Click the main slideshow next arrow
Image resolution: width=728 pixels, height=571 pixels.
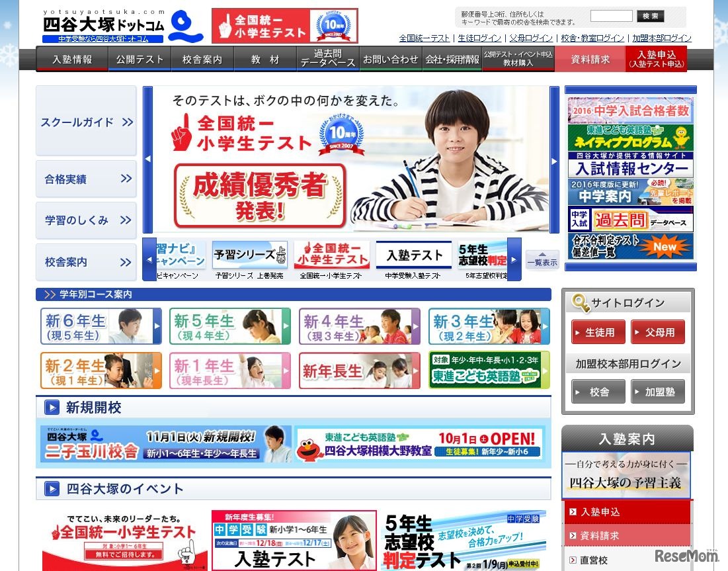[554, 159]
